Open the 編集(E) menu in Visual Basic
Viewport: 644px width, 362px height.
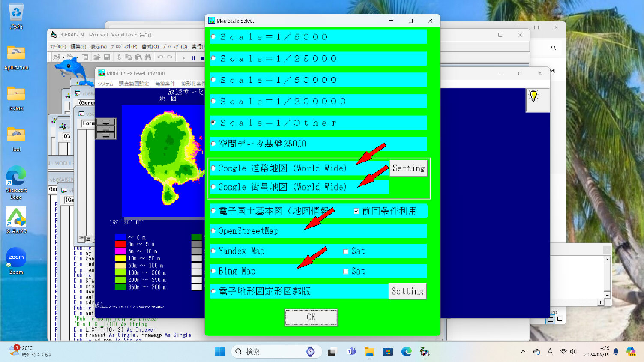[x=78, y=46]
